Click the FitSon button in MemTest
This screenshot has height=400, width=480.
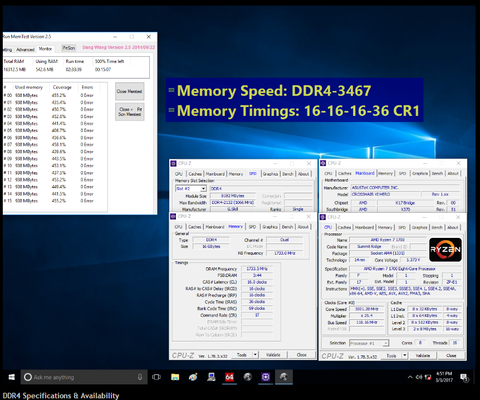69,48
